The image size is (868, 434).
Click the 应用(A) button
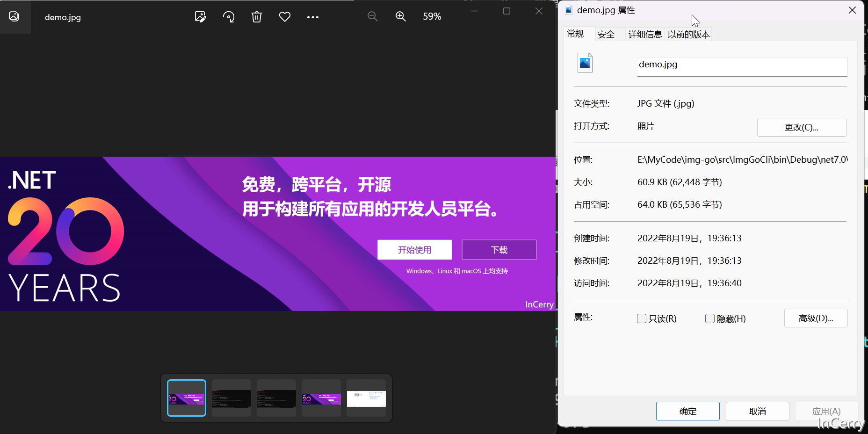[x=826, y=411]
